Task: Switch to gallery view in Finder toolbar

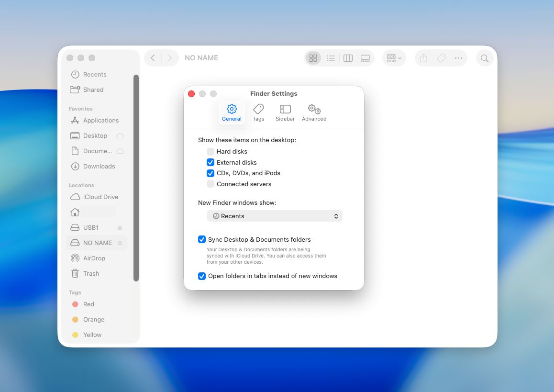Action: point(365,58)
